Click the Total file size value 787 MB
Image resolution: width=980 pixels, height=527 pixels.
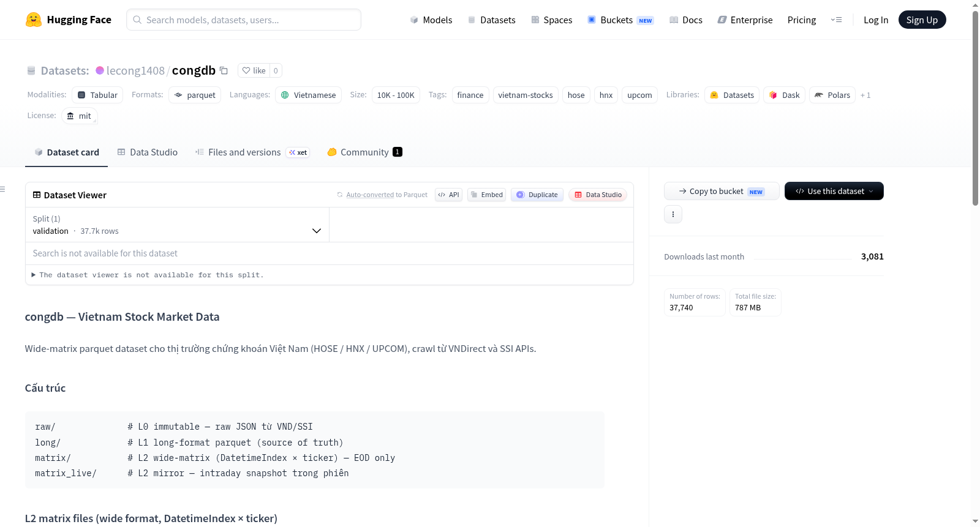(x=748, y=308)
